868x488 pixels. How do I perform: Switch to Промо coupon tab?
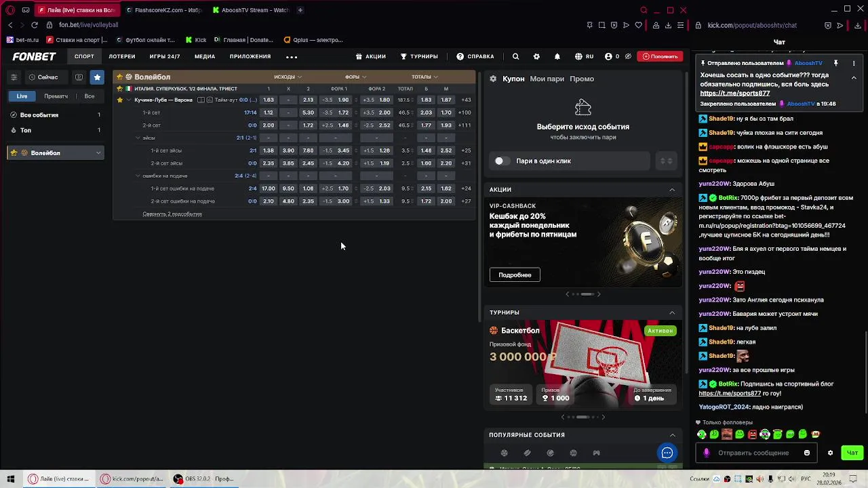click(582, 79)
